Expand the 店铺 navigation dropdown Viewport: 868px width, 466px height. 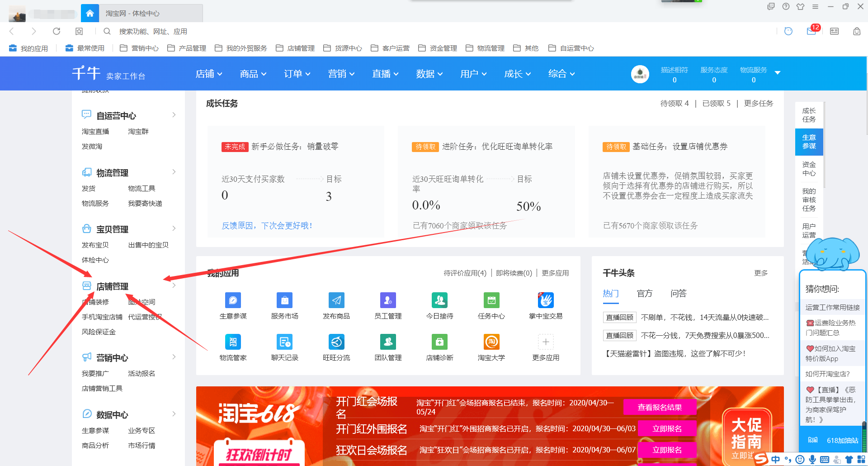[209, 74]
